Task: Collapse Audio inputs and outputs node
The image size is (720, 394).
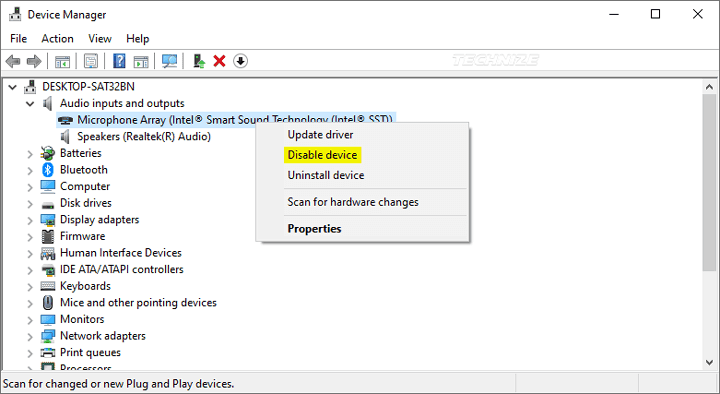Action: point(30,104)
